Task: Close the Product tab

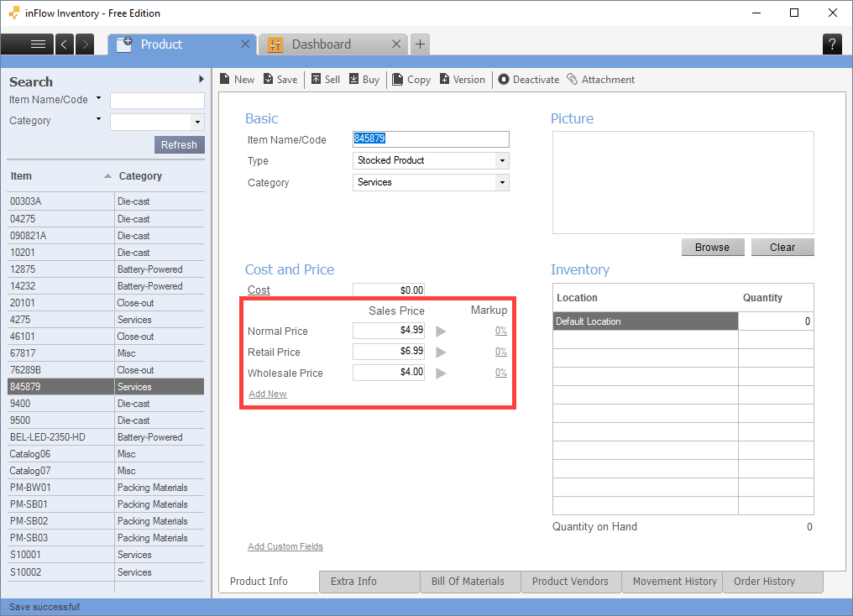Action: 245,44
